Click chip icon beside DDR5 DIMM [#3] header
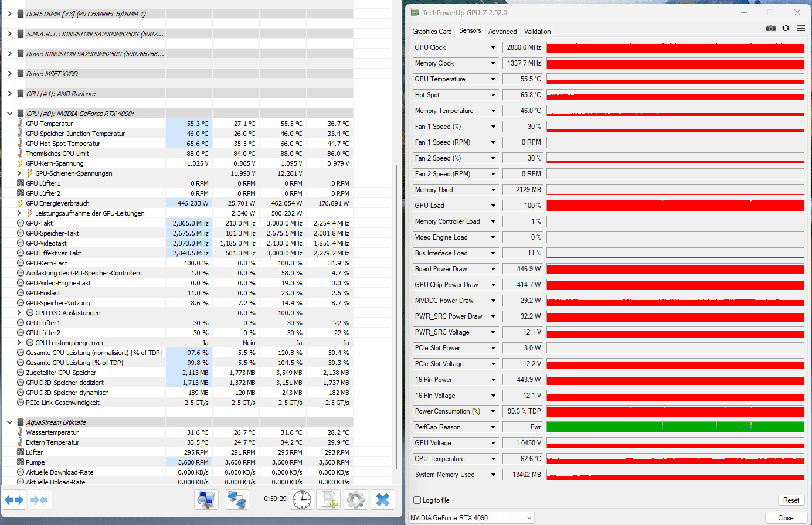Screen dimensions: 812x525 point(21,13)
